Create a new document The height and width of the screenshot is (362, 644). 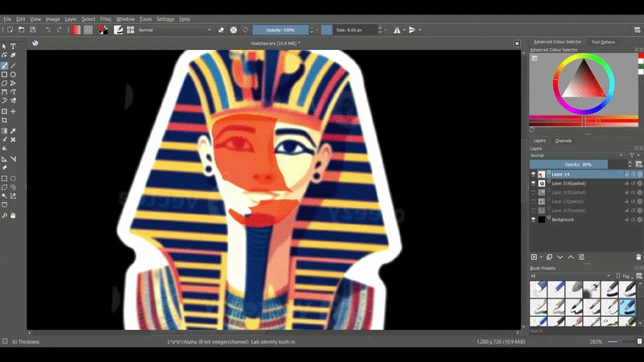10,30
